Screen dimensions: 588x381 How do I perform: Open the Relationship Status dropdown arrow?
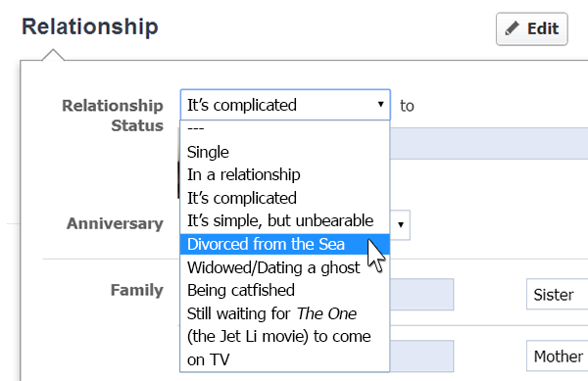(x=380, y=105)
